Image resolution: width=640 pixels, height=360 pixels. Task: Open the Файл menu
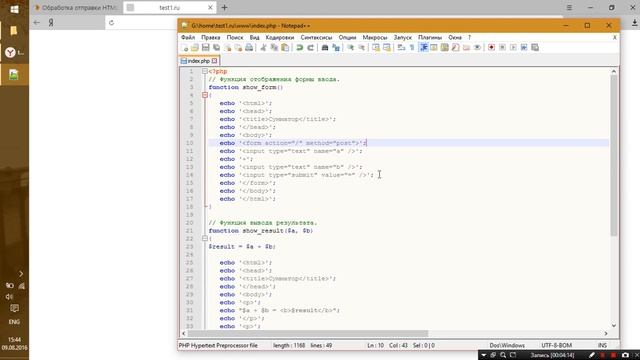[188, 37]
